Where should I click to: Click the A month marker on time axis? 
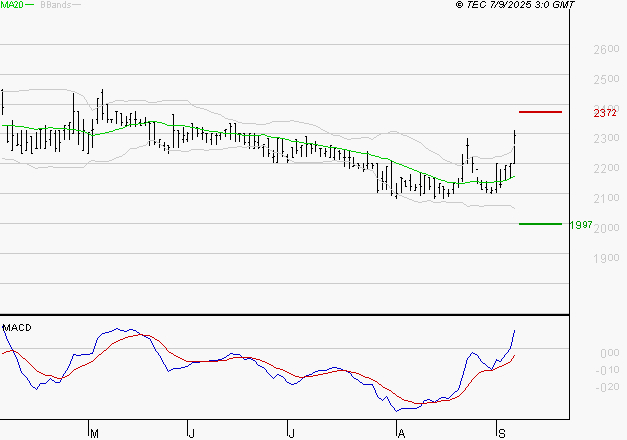click(x=400, y=433)
